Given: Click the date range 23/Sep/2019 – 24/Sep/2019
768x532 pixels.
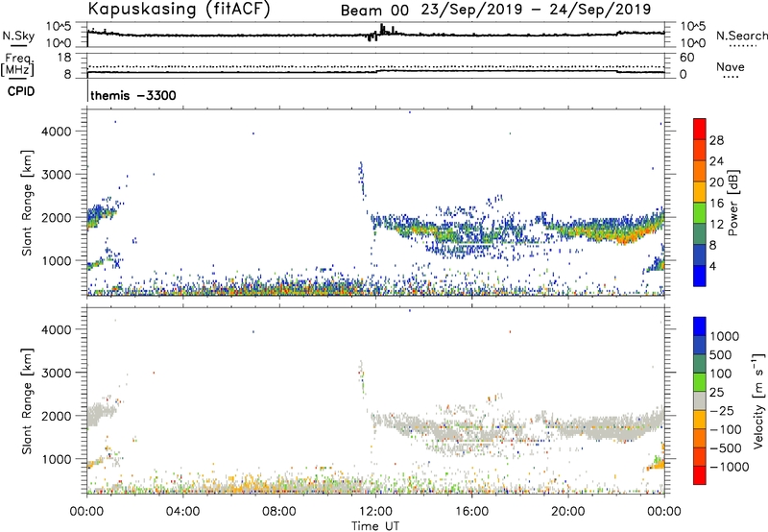Looking at the screenshot, I should click(x=536, y=10).
